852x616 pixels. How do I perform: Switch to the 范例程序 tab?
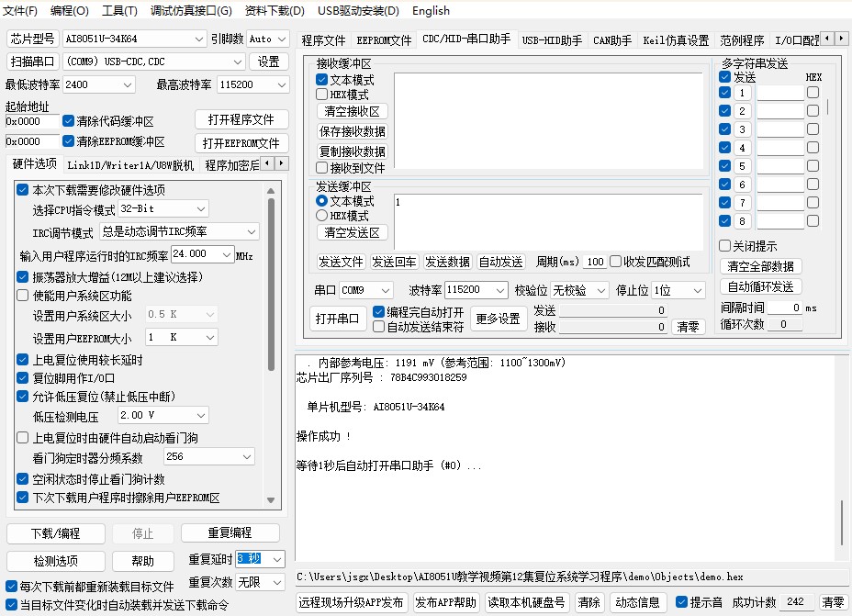(742, 40)
